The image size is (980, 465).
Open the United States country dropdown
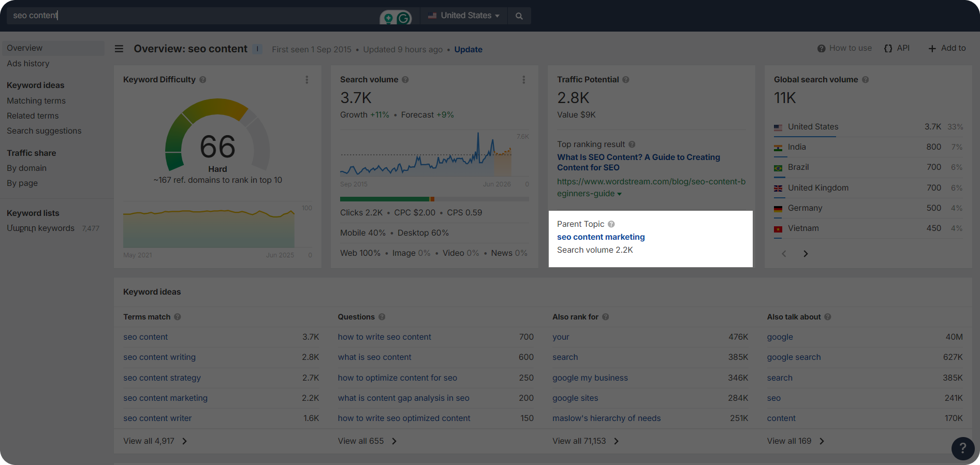point(464,16)
